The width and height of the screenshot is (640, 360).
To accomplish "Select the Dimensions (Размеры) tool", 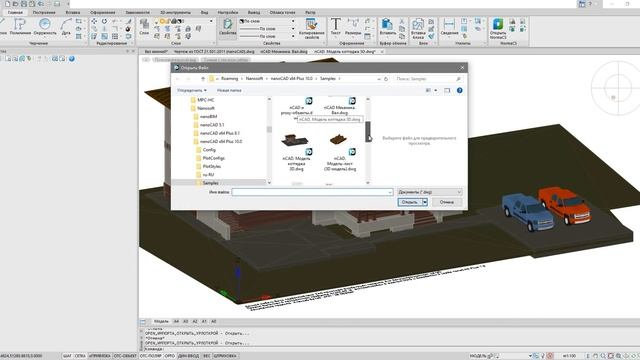I will point(353,27).
